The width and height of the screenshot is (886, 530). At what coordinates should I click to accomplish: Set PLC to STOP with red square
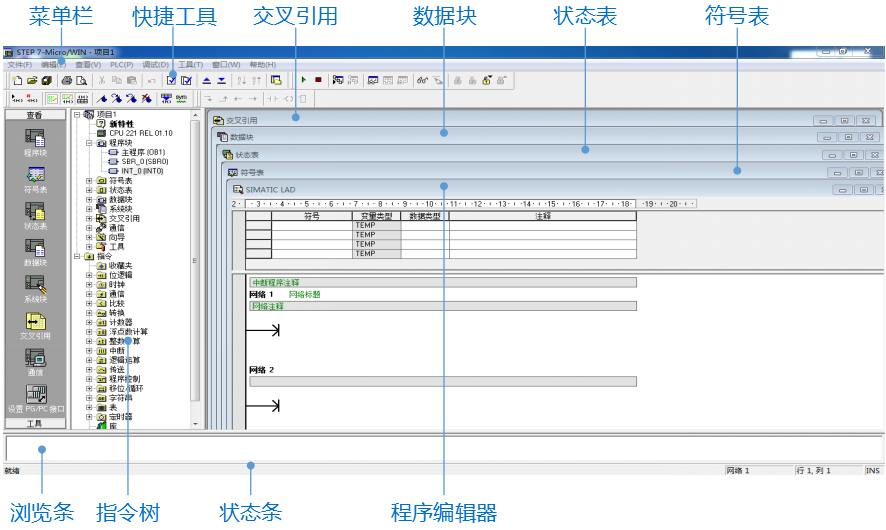point(318,80)
